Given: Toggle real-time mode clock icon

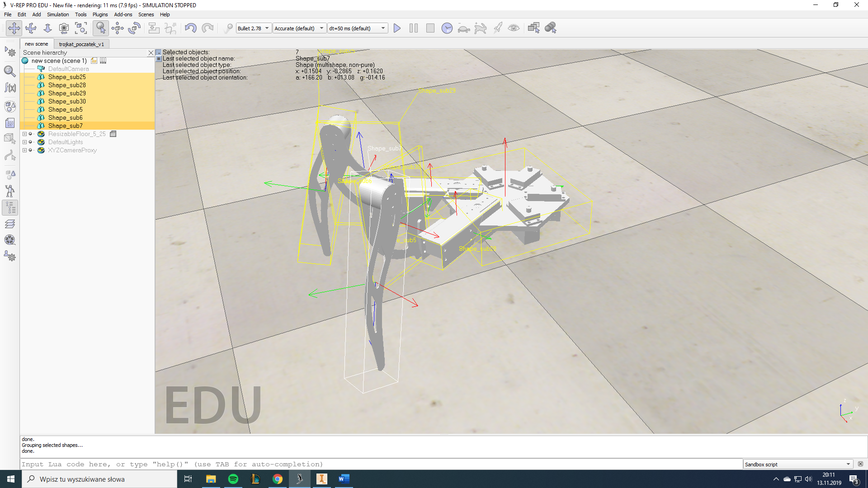Looking at the screenshot, I should pos(447,28).
